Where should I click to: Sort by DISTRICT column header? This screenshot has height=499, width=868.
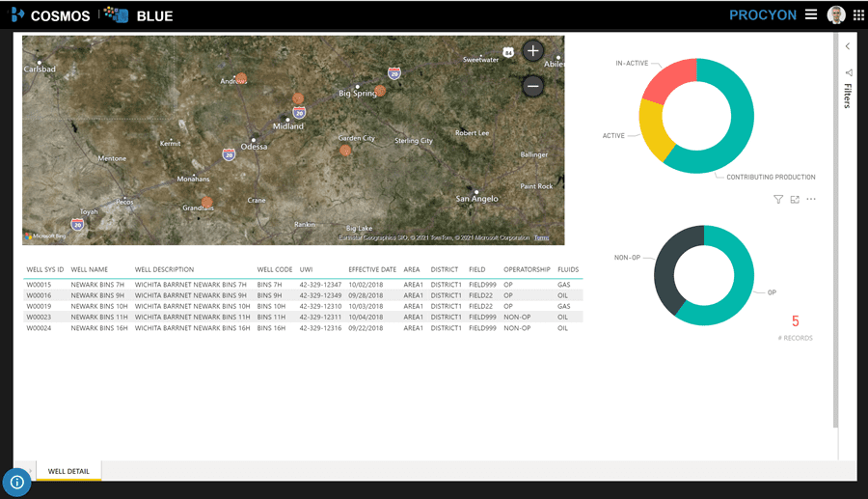coord(445,269)
